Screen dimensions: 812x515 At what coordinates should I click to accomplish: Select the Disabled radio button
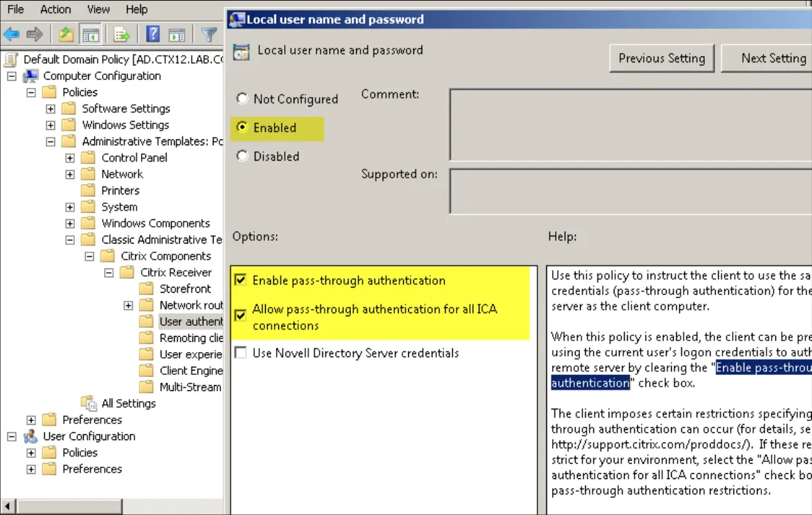(242, 156)
